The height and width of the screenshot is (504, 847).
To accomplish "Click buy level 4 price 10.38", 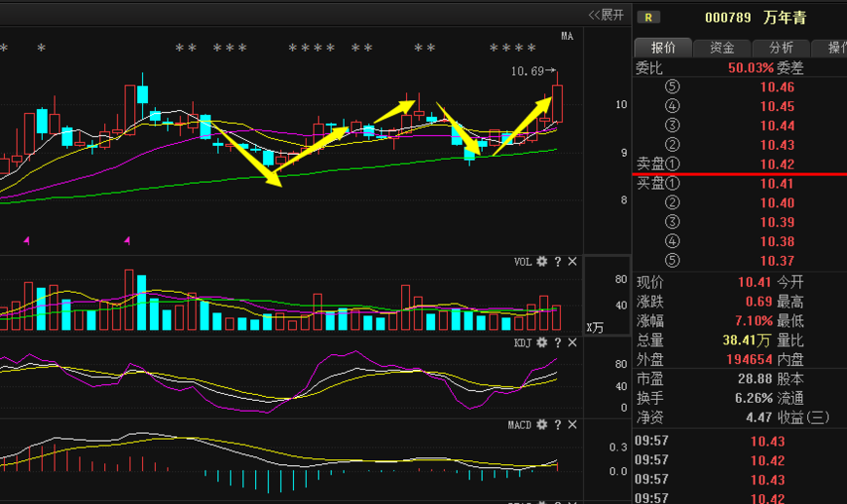I will point(777,241).
